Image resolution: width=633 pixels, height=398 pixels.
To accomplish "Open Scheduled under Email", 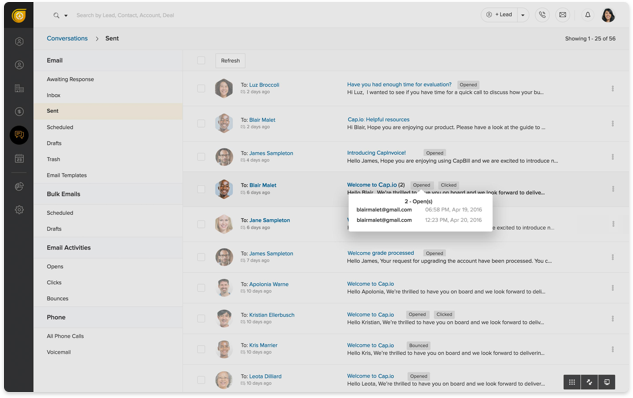I will click(60, 127).
